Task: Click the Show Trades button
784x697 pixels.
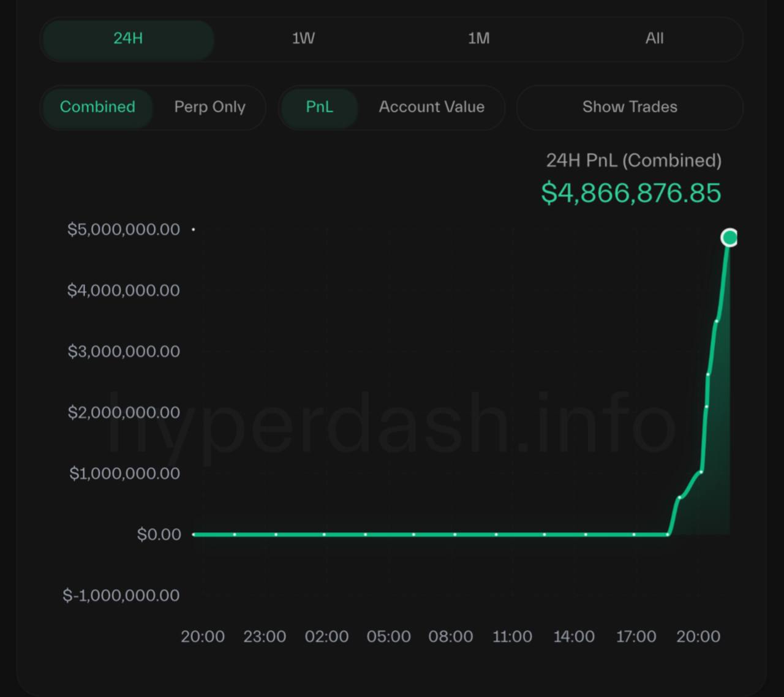Action: [x=630, y=107]
